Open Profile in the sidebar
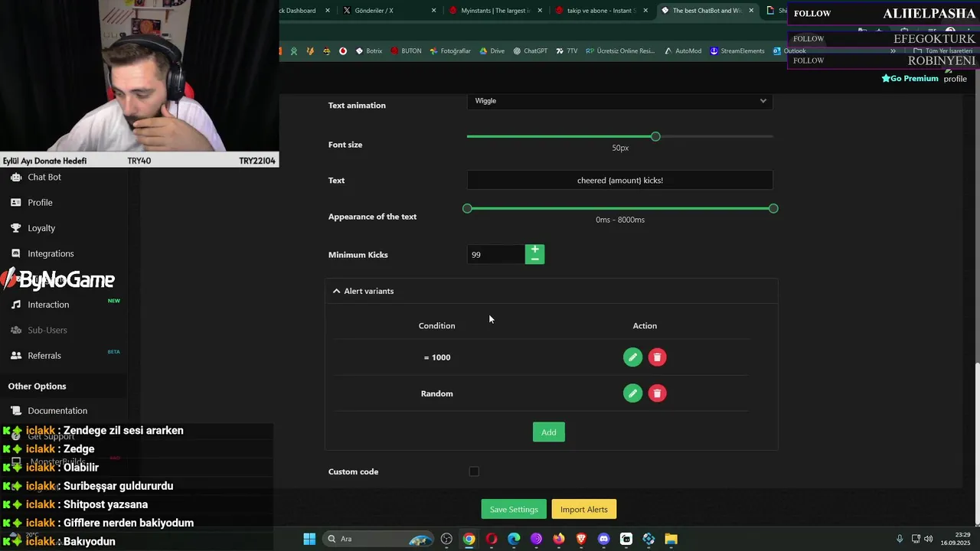This screenshot has width=980, height=551. coord(40,203)
